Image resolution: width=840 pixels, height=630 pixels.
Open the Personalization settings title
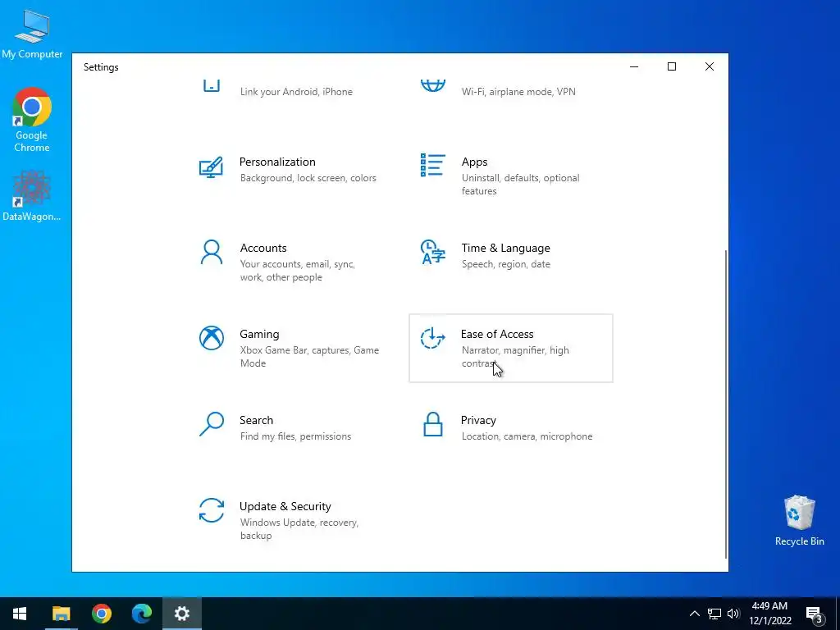click(x=277, y=162)
